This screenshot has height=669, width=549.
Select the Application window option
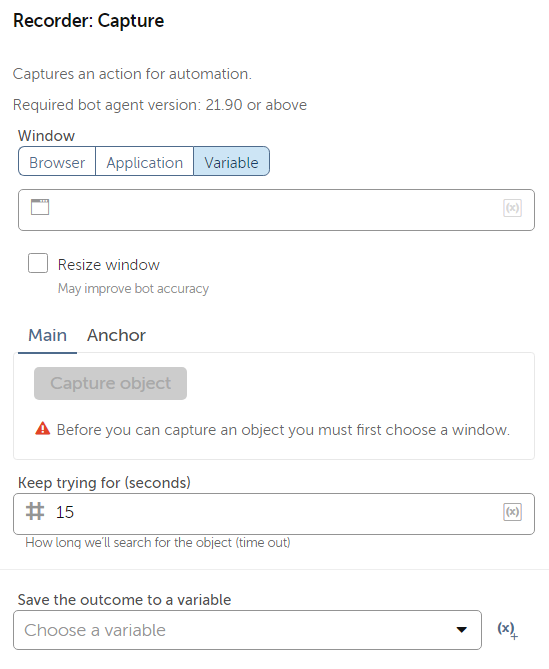(145, 161)
